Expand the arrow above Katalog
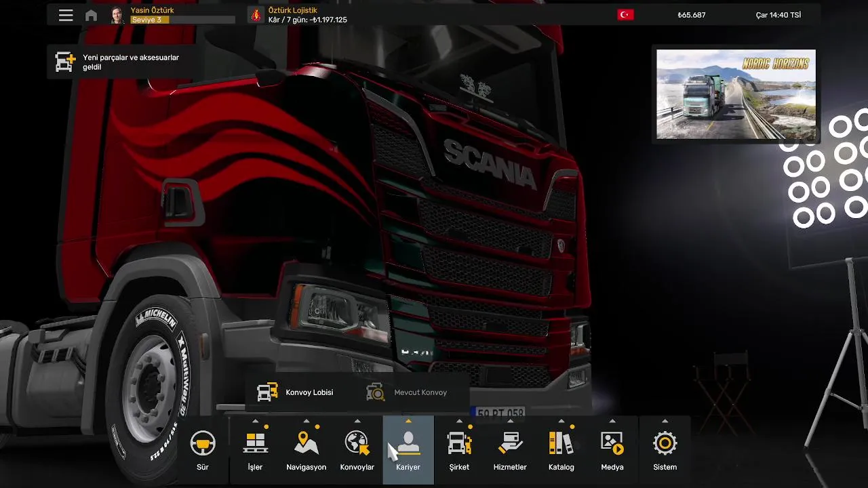868x488 pixels. point(561,421)
